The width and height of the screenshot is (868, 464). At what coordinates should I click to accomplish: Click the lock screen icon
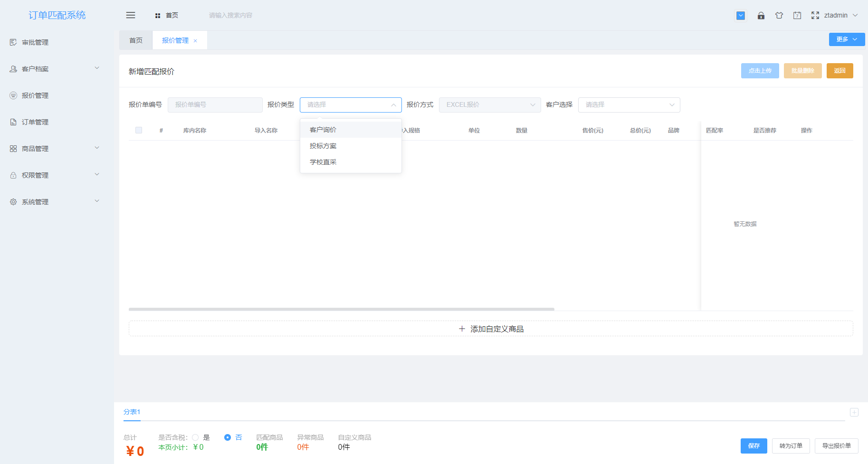point(761,15)
